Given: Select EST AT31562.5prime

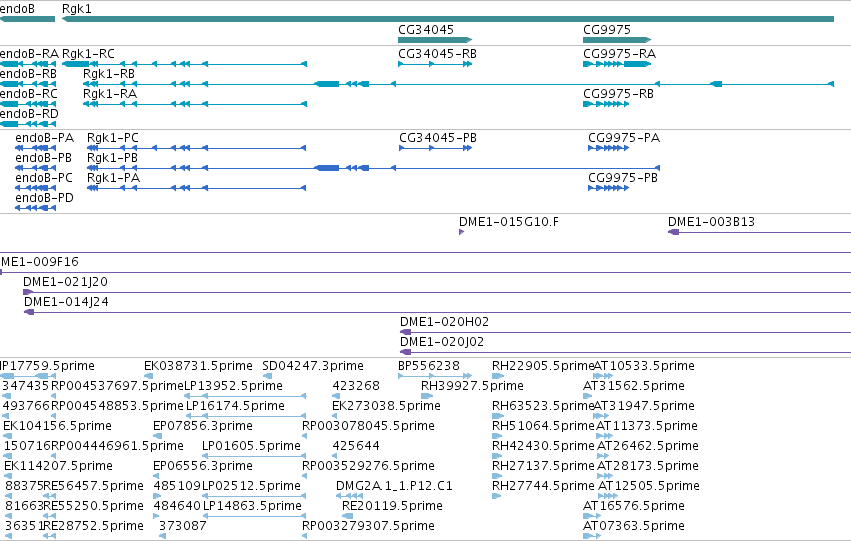Looking at the screenshot, I should [634, 386].
